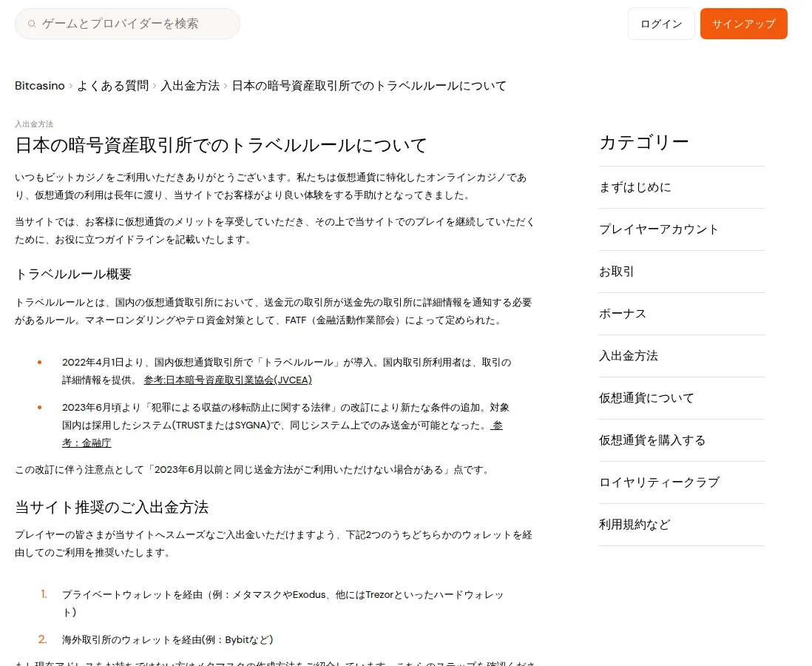812x666 pixels.
Task: Open the よくある質問 breadcrumb link
Action: point(113,86)
